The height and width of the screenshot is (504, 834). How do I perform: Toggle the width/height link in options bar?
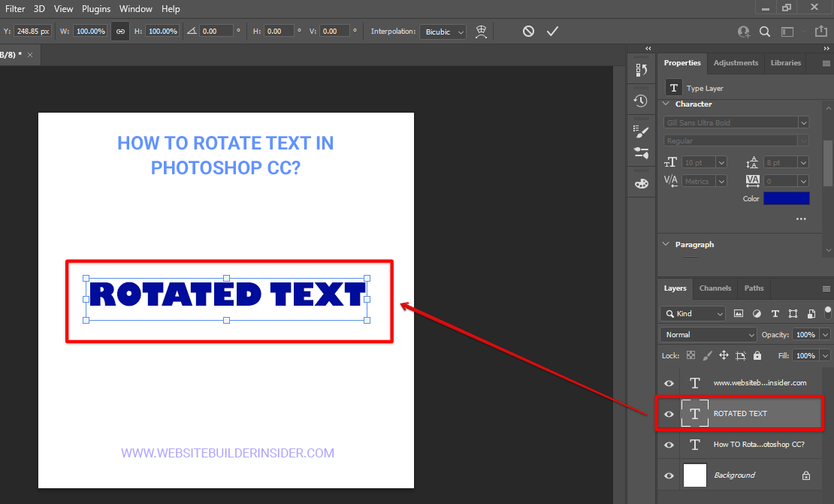tap(120, 32)
